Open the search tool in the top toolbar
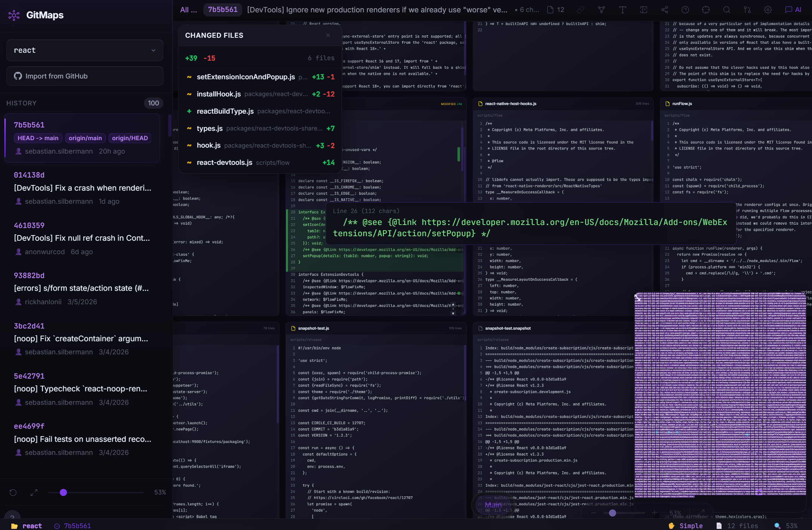The image size is (812, 530). pos(727,10)
